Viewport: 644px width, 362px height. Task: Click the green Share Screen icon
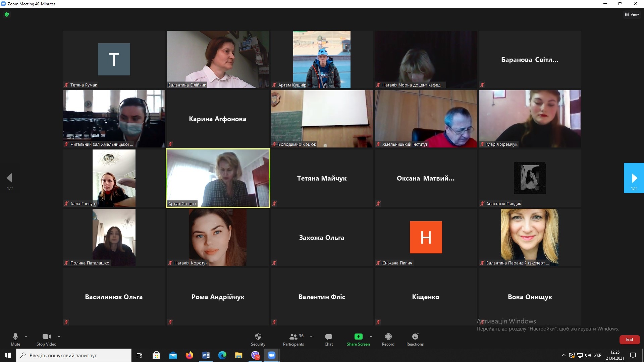[x=358, y=337]
